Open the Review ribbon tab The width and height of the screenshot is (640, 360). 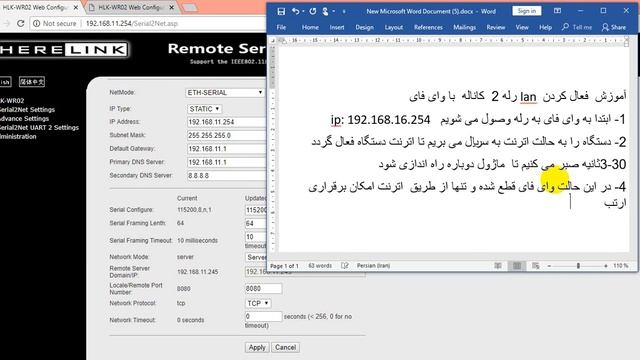click(x=496, y=27)
